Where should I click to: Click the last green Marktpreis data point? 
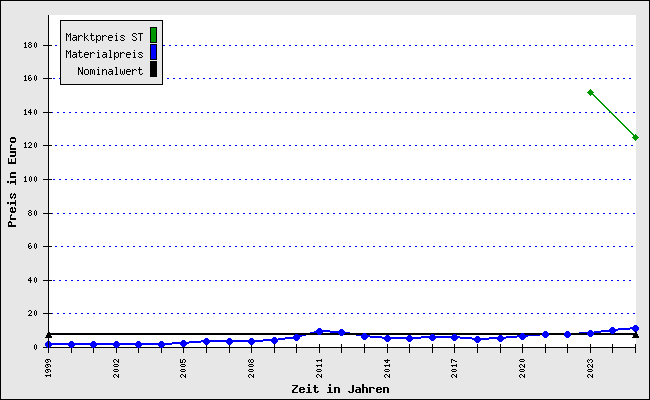coord(635,138)
